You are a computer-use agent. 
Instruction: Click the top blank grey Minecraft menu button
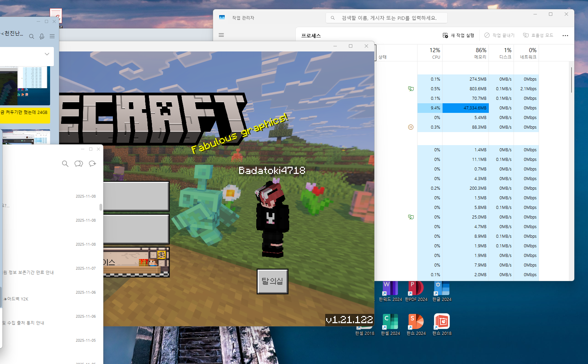coord(136,196)
